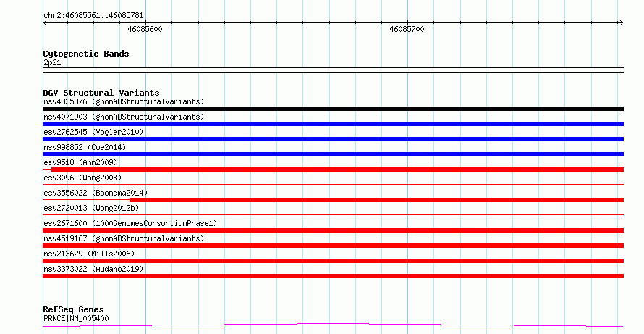Image resolution: width=644 pixels, height=334 pixels.
Task: Click the magenta PRKCE gene line
Action: pyautogui.click(x=333, y=325)
